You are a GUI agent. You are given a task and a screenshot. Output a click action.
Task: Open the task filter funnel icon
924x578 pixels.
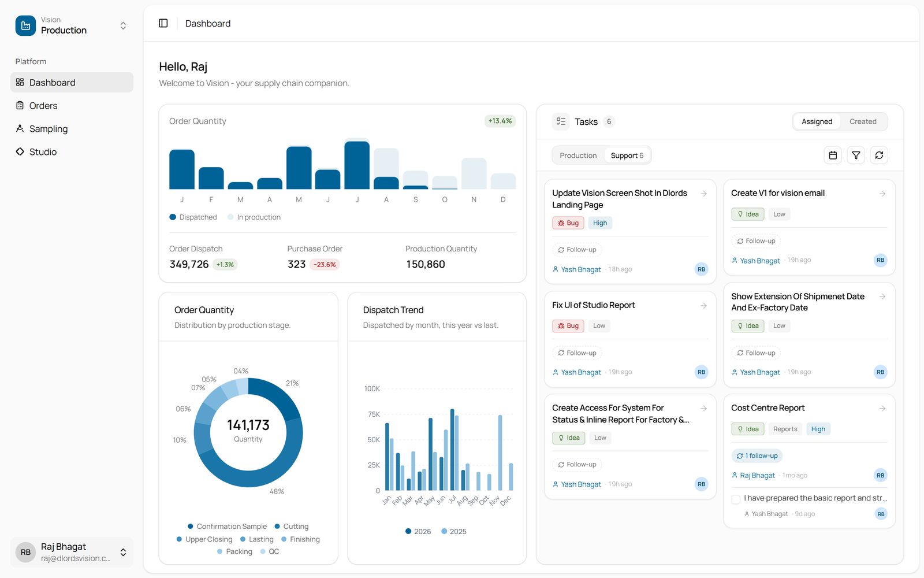[x=856, y=155]
